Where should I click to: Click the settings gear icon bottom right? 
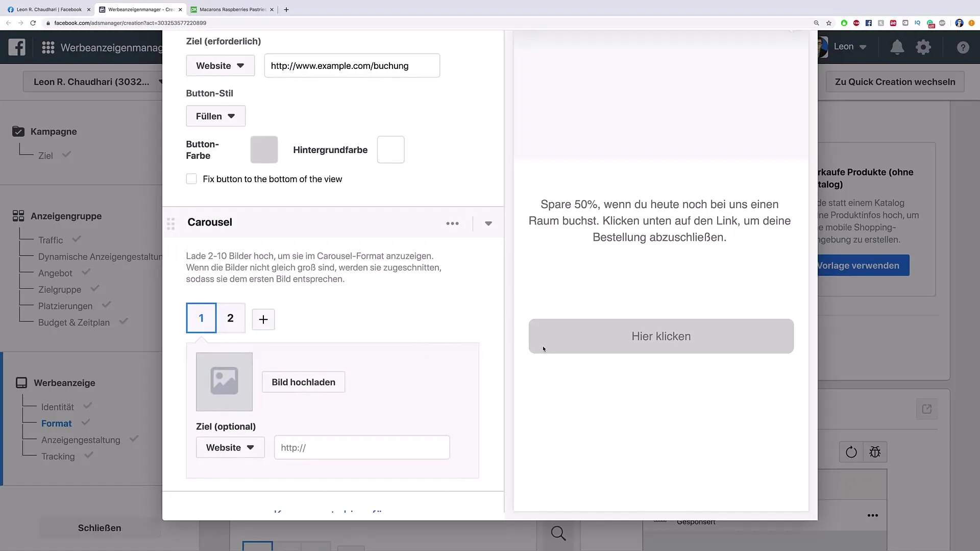tap(923, 46)
